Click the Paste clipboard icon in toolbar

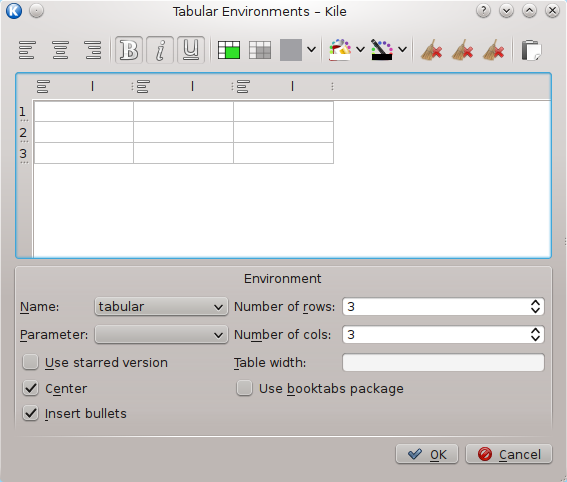point(531,50)
